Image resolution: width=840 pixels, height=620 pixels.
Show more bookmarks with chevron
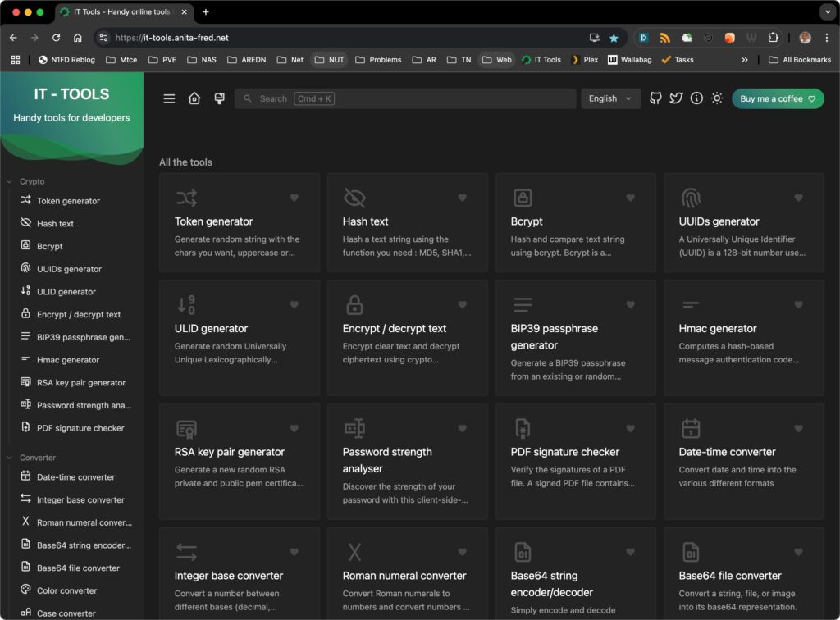pos(745,59)
